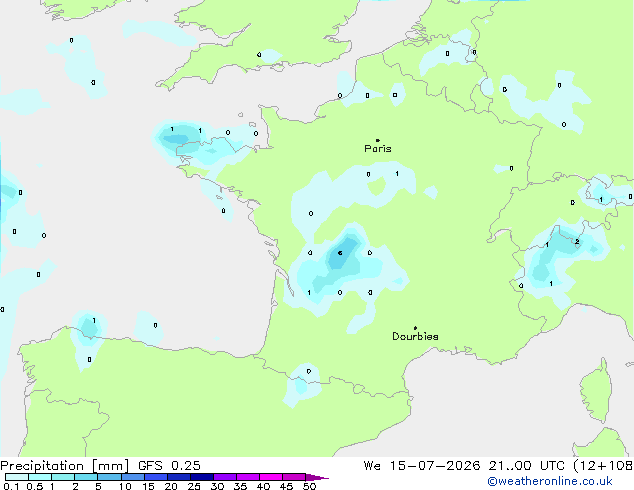Select the 2–5 mm legend swatch

point(86,477)
